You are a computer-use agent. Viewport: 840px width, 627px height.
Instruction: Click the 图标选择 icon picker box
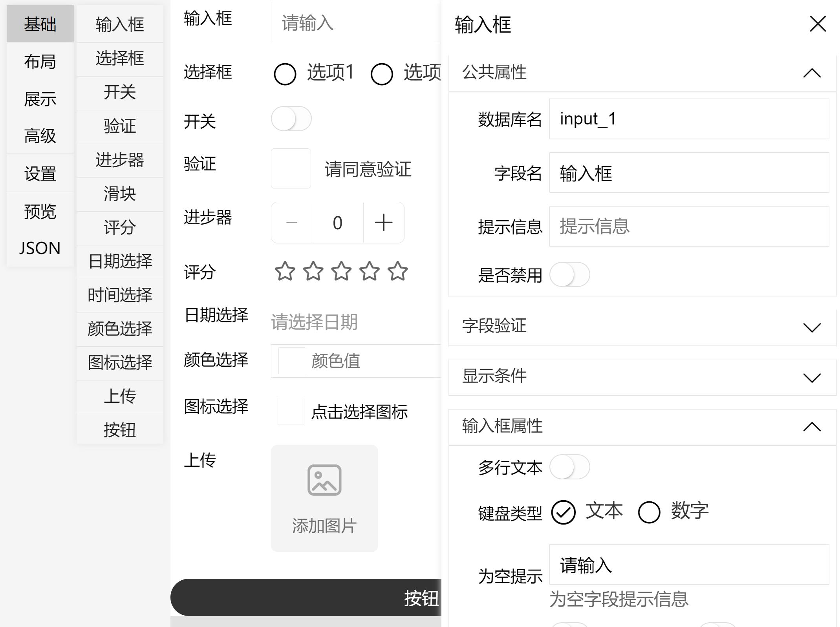291,411
